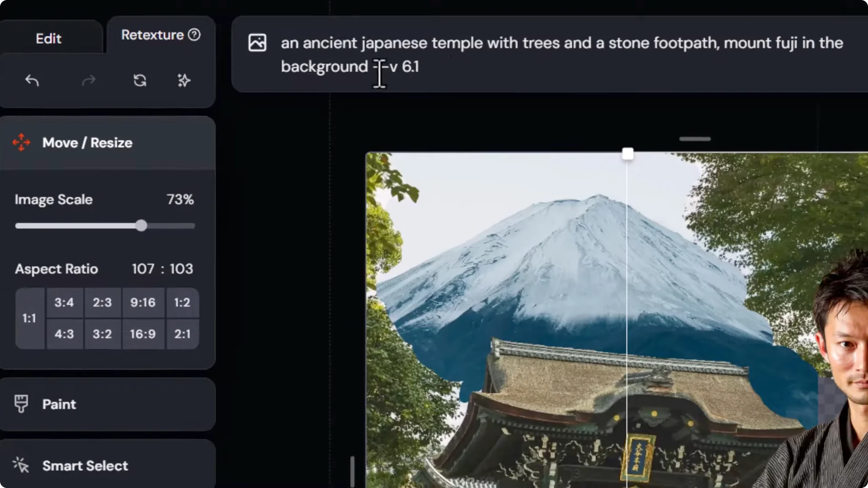Click the undo arrow icon

tap(32, 80)
